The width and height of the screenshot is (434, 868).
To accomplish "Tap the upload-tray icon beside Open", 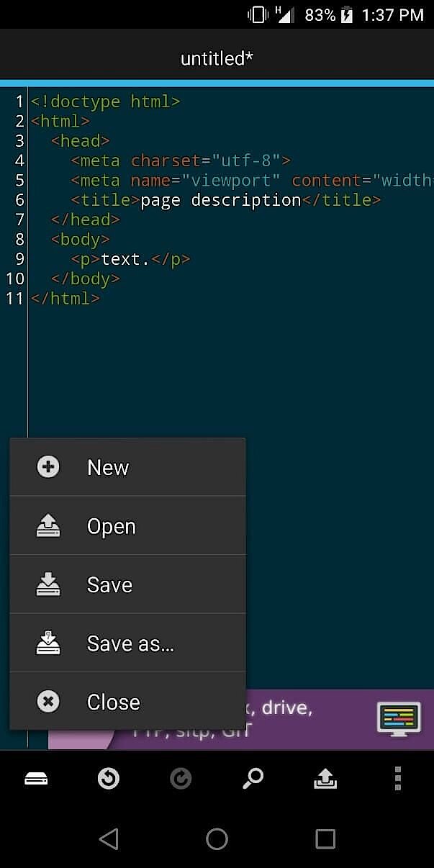I will pos(48,525).
